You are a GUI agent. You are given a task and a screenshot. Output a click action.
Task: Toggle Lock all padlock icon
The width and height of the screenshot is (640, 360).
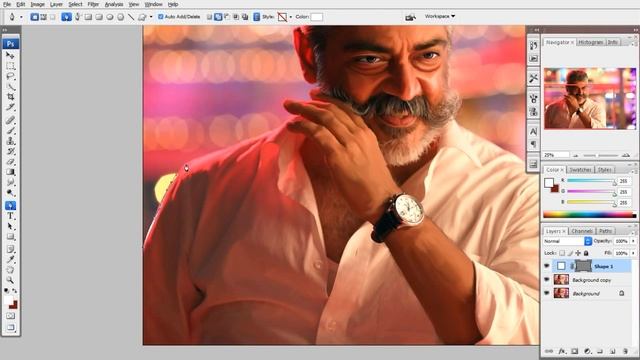(x=586, y=253)
